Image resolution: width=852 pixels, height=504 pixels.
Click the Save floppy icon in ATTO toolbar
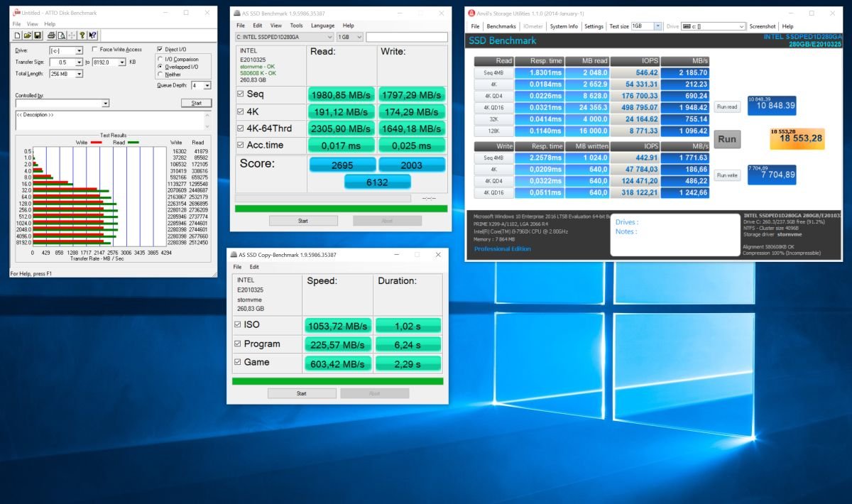[x=37, y=35]
